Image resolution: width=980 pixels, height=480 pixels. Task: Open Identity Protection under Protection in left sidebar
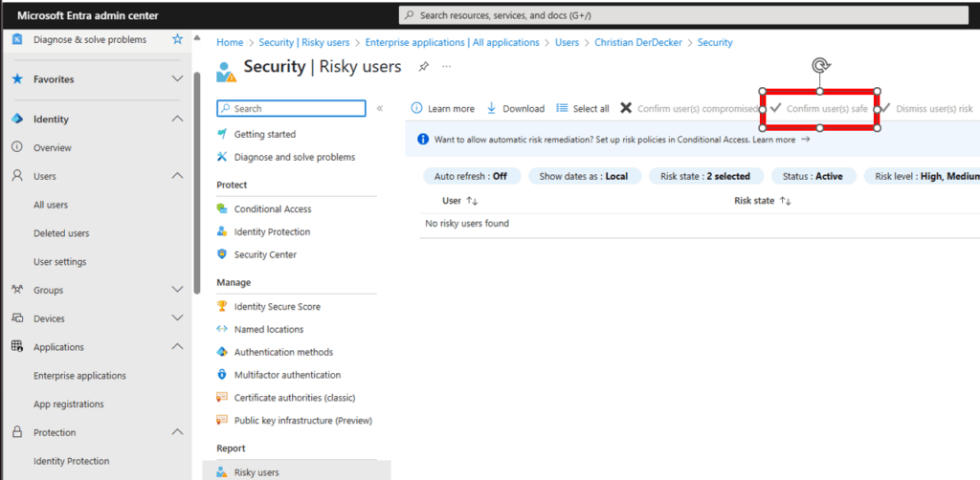(71, 461)
